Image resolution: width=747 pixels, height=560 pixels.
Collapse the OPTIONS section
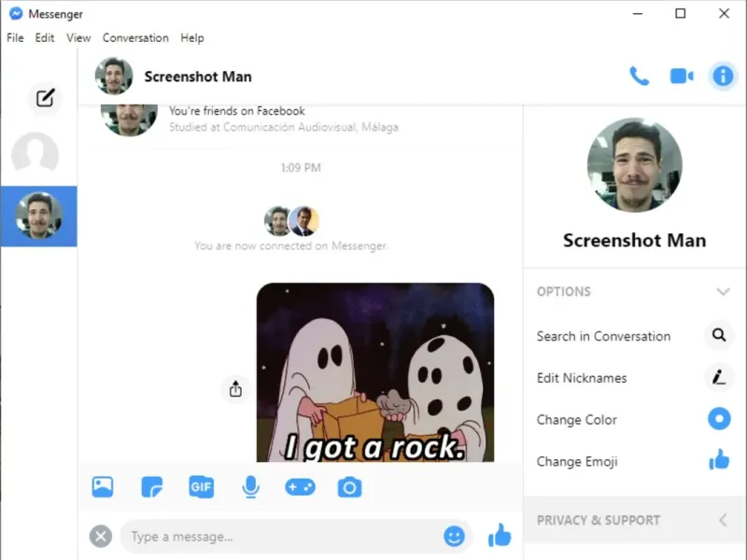[x=723, y=291]
